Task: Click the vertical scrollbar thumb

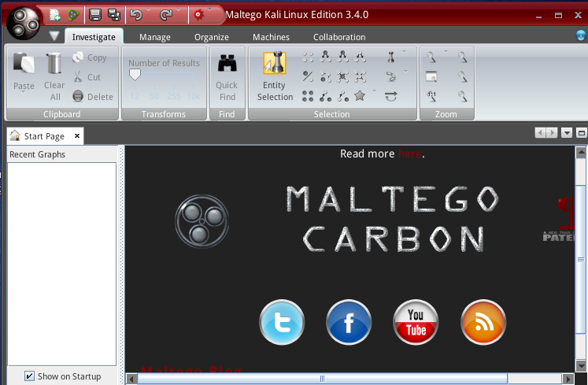Action: pyautogui.click(x=581, y=259)
